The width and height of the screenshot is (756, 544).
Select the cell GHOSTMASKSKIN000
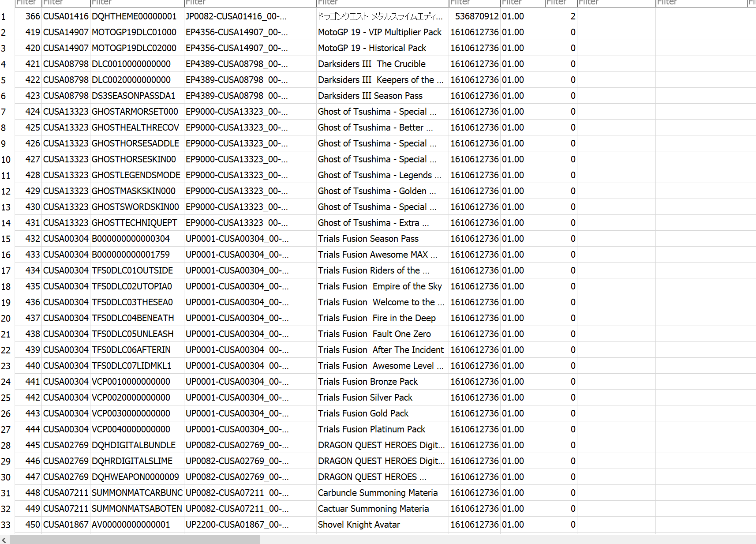(x=137, y=191)
